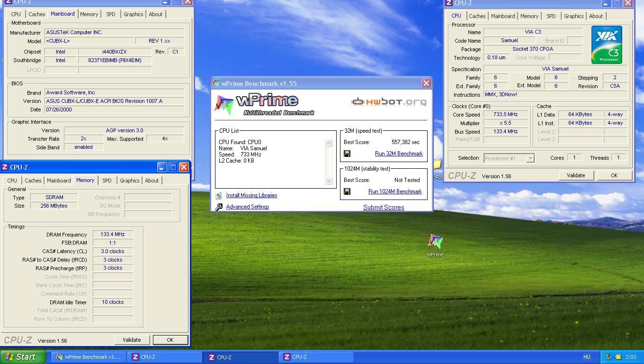Click OK in CPU-Z processor window
The height and width of the screenshot is (364, 644).
[614, 175]
